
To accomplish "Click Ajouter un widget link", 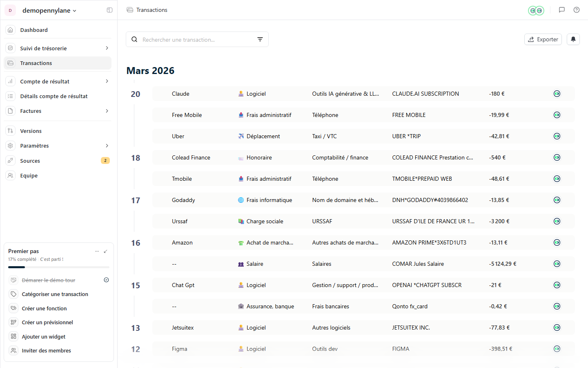I will [x=44, y=337].
